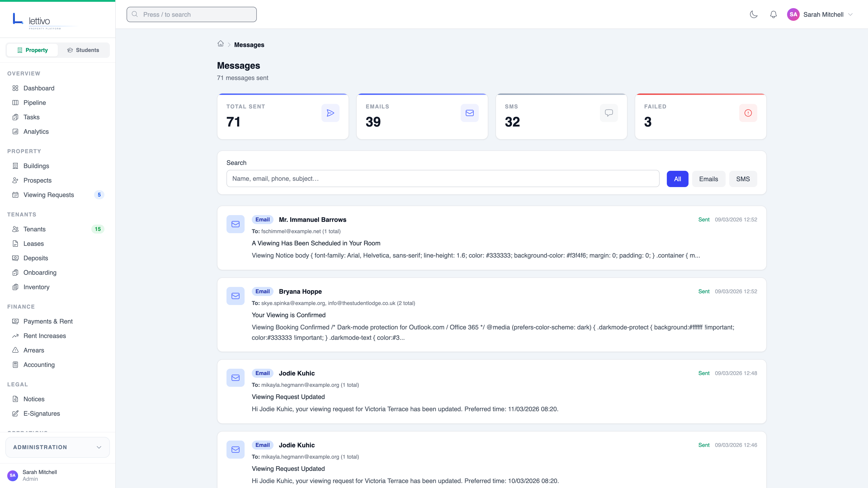The image size is (868, 488).
Task: Click the chat bubble icon on SMS card
Action: pyautogui.click(x=609, y=113)
